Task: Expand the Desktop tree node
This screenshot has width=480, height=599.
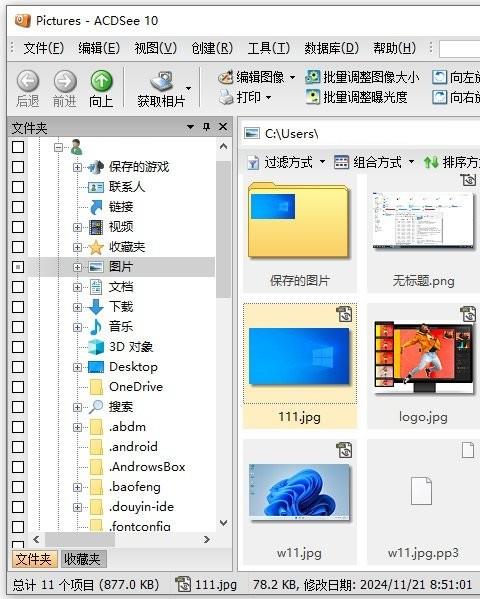Action: tap(77, 367)
